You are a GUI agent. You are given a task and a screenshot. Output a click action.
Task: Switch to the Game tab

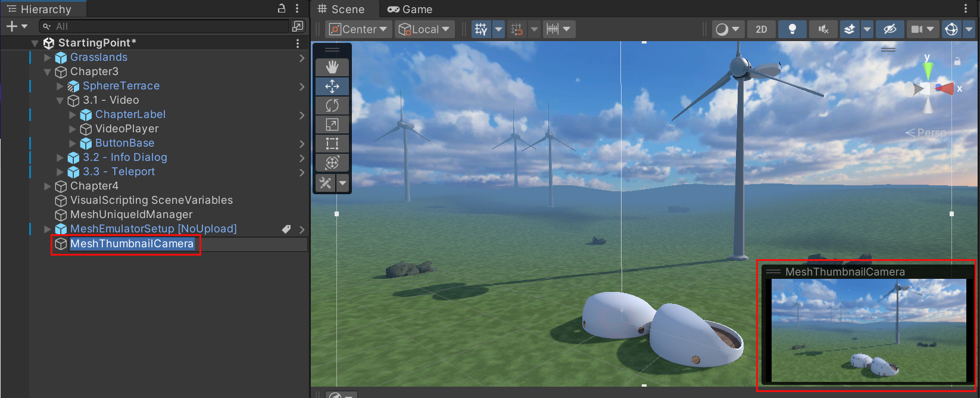(x=410, y=9)
